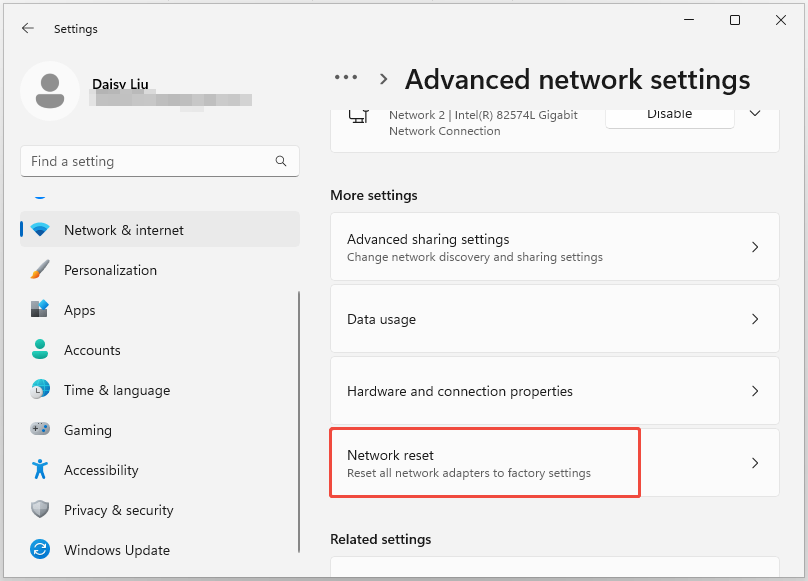808x581 pixels.
Task: Click the back arrow icon
Action: [x=27, y=28]
